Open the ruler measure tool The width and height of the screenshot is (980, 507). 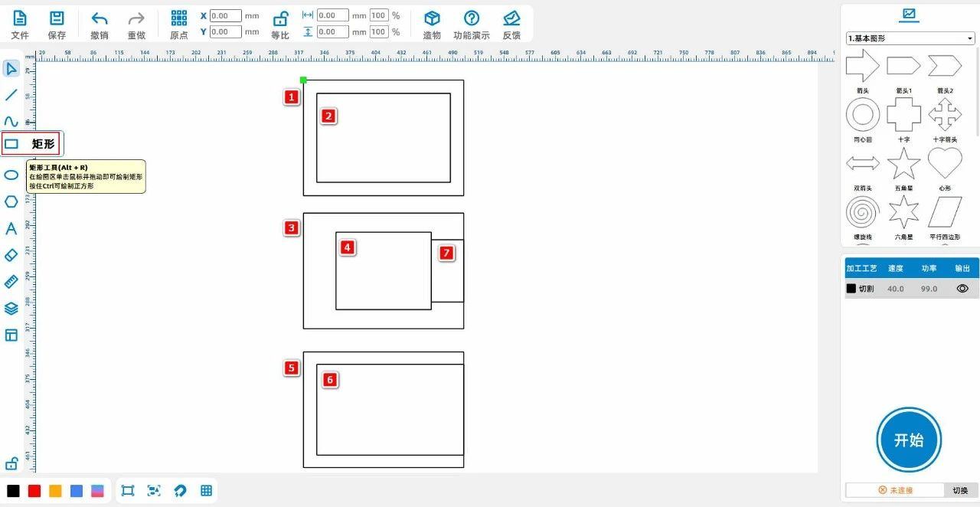(11, 282)
